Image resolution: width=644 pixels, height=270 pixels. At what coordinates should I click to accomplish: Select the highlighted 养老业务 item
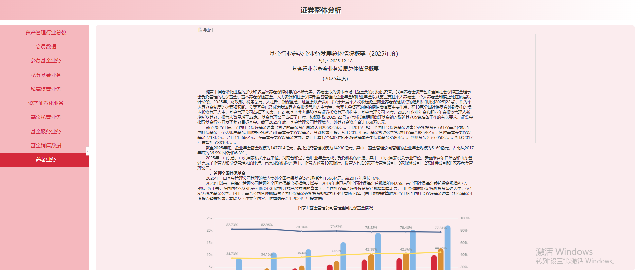click(44, 160)
